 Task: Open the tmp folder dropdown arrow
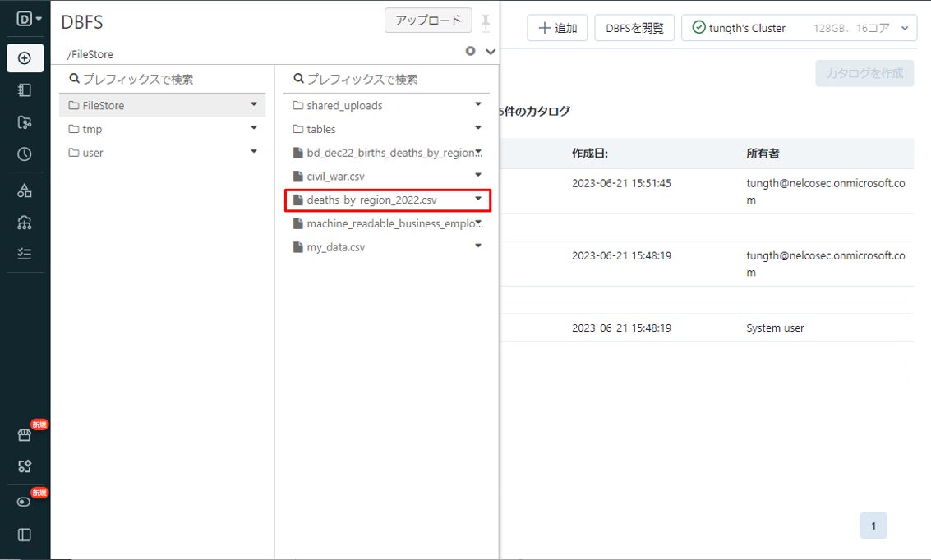254,127
